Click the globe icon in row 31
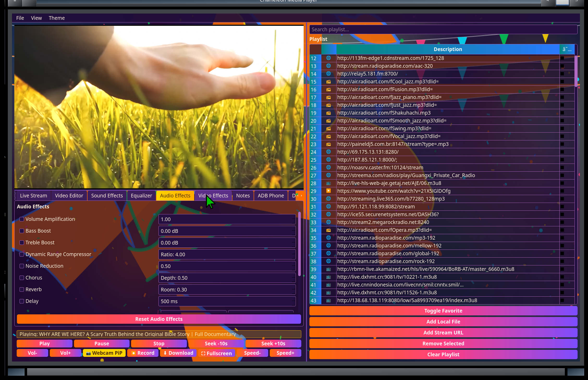 coord(328,207)
